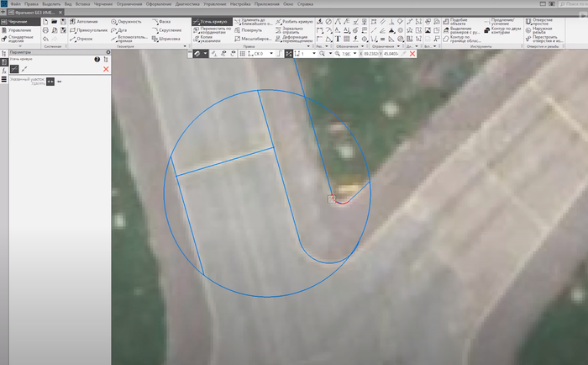
Task: Open the СК 0 coordinate system dropdown
Action: tap(263, 53)
